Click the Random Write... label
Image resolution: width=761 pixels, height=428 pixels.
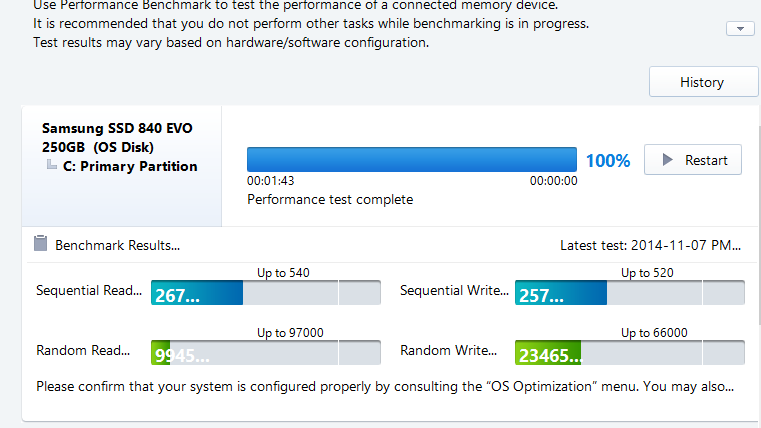[x=448, y=350]
